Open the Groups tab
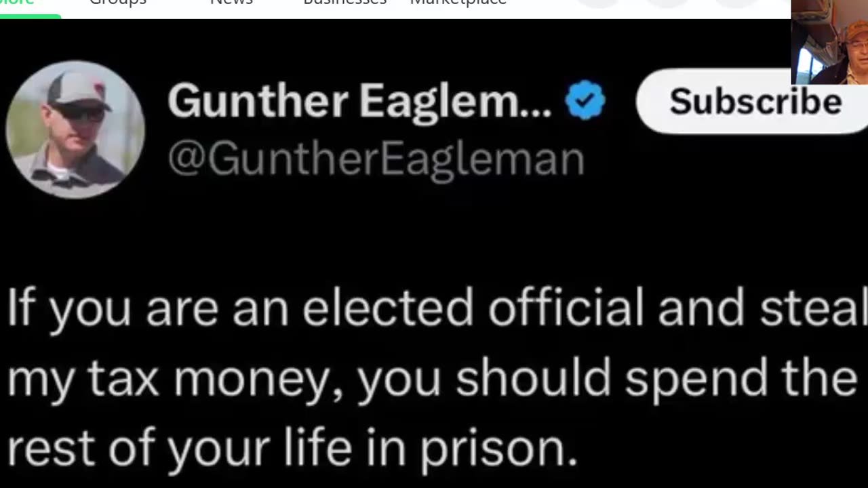 [x=117, y=3]
